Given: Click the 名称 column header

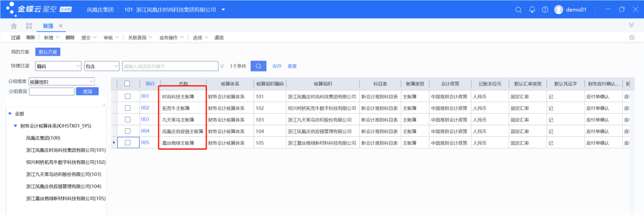Looking at the screenshot, I should [183, 84].
